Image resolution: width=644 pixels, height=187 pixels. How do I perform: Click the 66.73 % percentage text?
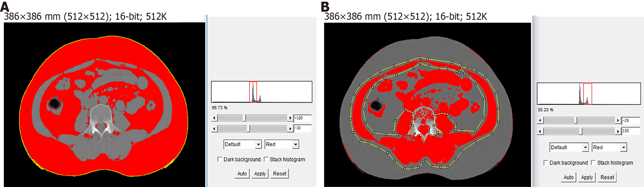click(x=220, y=108)
